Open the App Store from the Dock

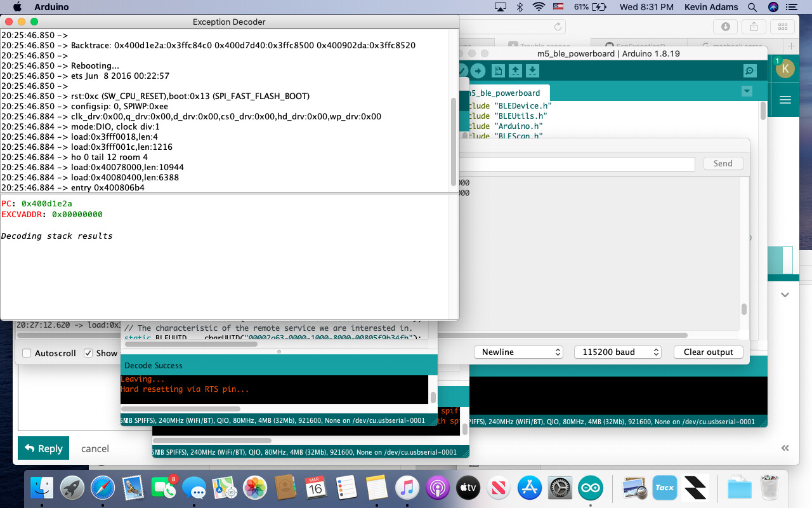529,488
